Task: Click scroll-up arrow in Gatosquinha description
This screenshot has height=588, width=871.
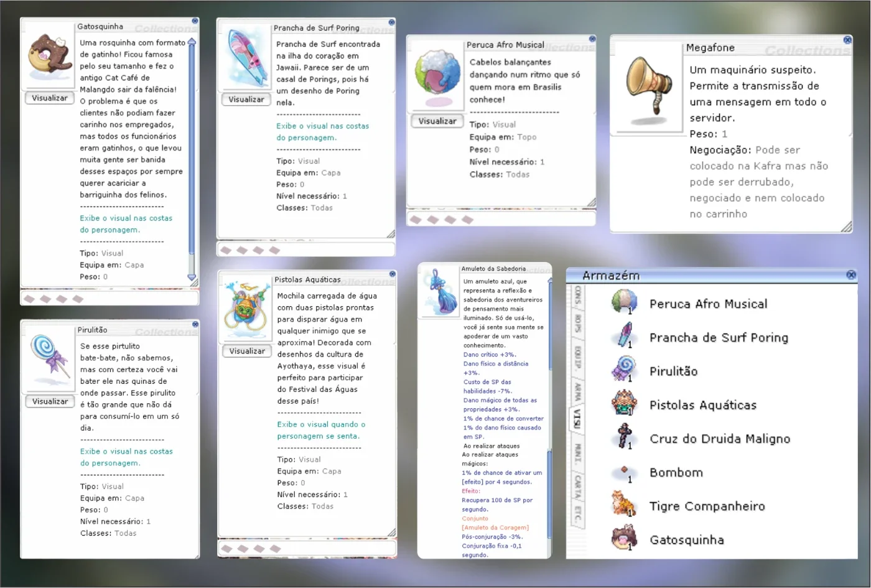Action: (x=192, y=42)
